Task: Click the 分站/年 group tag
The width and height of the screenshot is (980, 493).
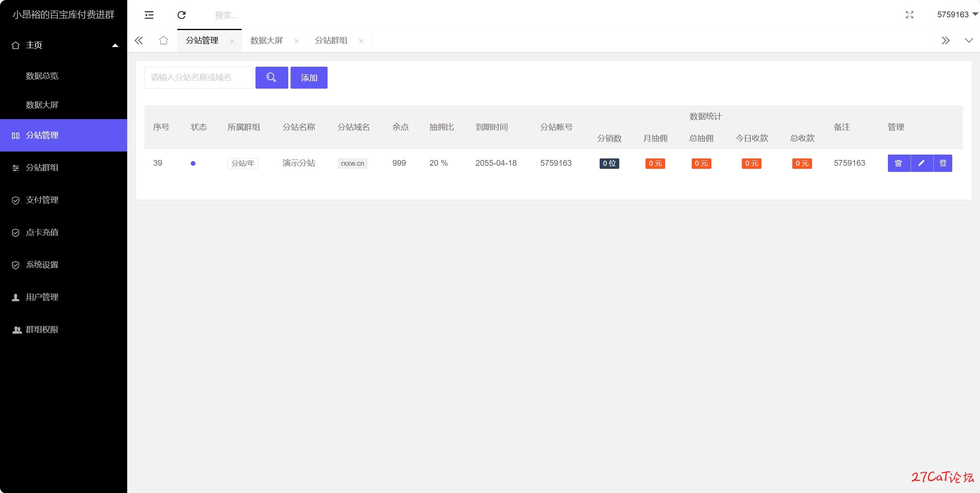Action: [243, 163]
